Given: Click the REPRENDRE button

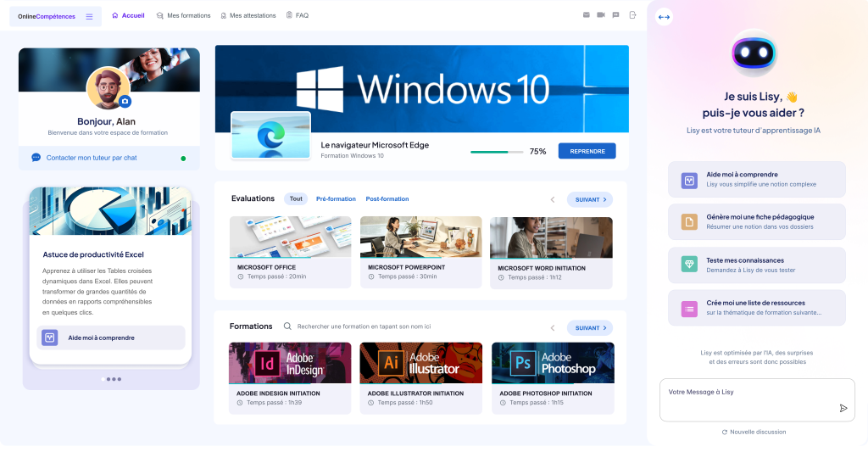Looking at the screenshot, I should 587,151.
